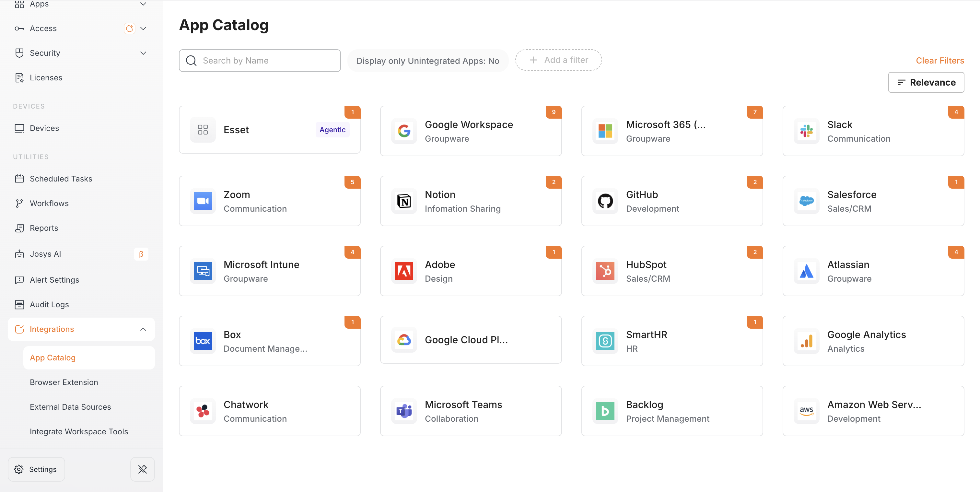Click the Chatwork red petals icon
The width and height of the screenshot is (980, 492).
203,411
